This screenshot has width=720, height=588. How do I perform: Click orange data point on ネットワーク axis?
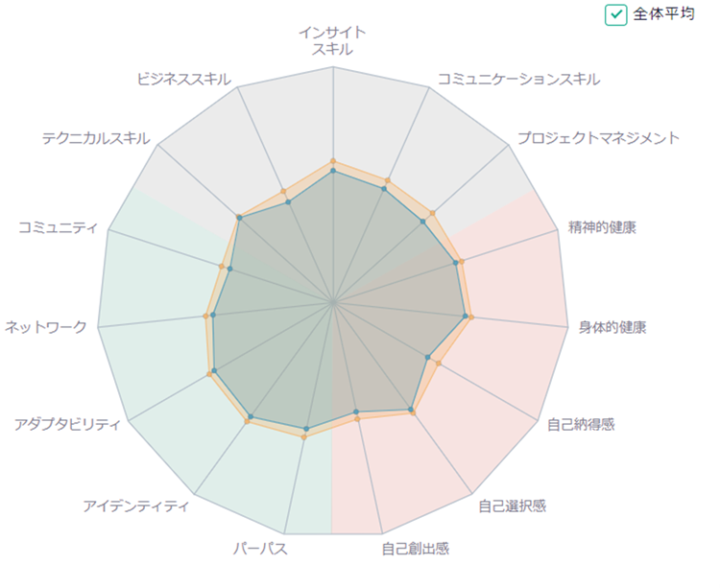pyautogui.click(x=206, y=316)
